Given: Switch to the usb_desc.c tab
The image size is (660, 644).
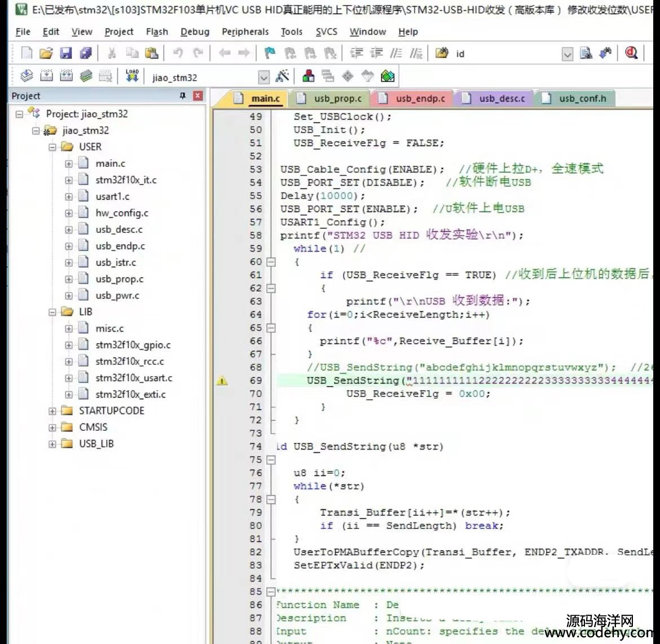Looking at the screenshot, I should coord(501,99).
